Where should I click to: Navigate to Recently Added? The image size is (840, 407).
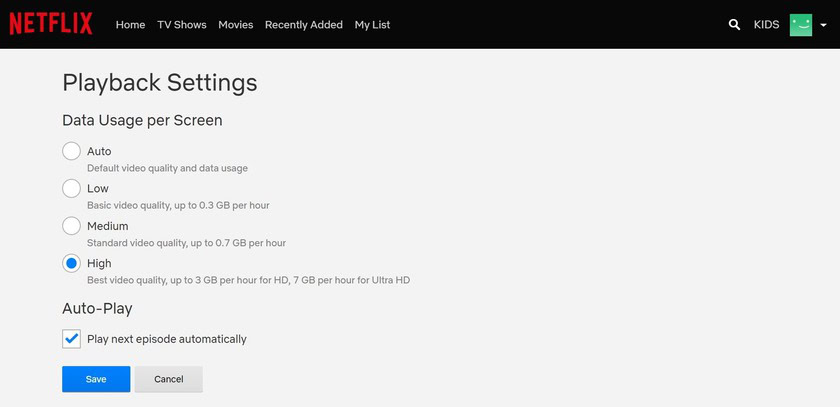[x=303, y=25]
